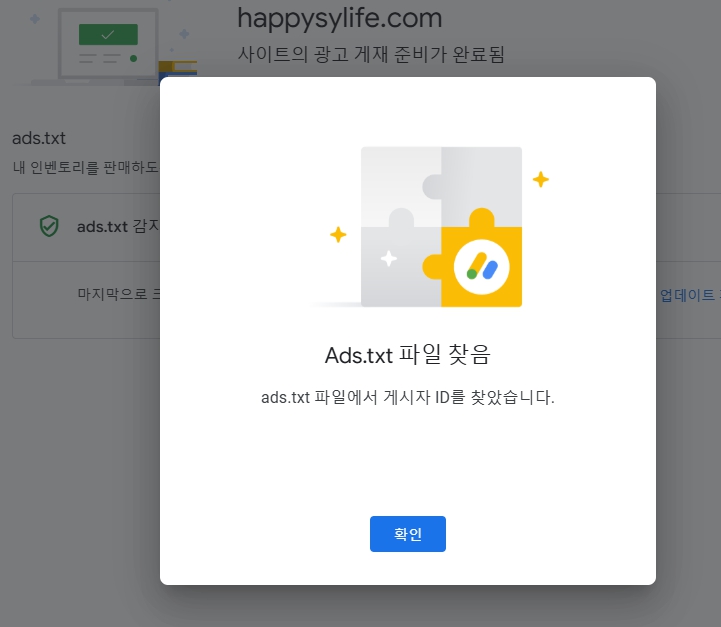Click 'ads.txt 파일에서 게시자 ID를 찾았습니다.' message
Viewport: 721px width, 627px height.
pyautogui.click(x=407, y=397)
